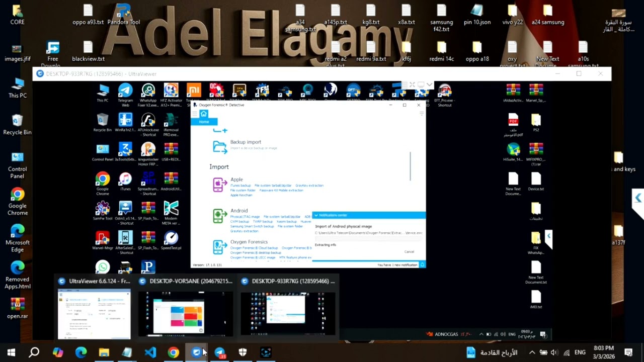Open the Oxygen Forensic Home tab

pyautogui.click(x=204, y=117)
